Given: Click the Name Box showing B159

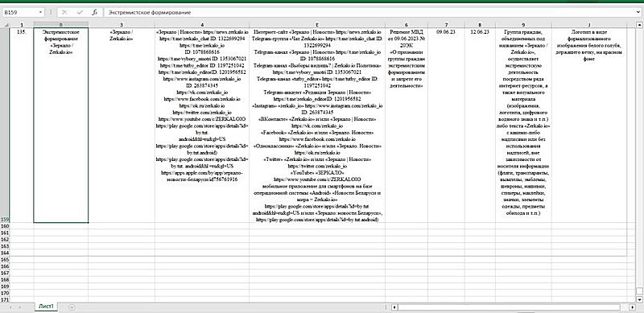Looking at the screenshot, I should (x=20, y=12).
